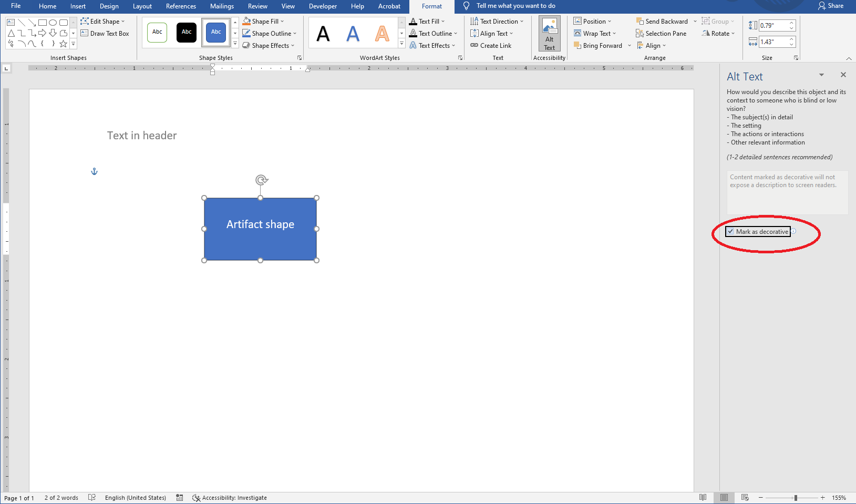Select the black Abc shape style
Screen dimensions: 856x504
187,32
